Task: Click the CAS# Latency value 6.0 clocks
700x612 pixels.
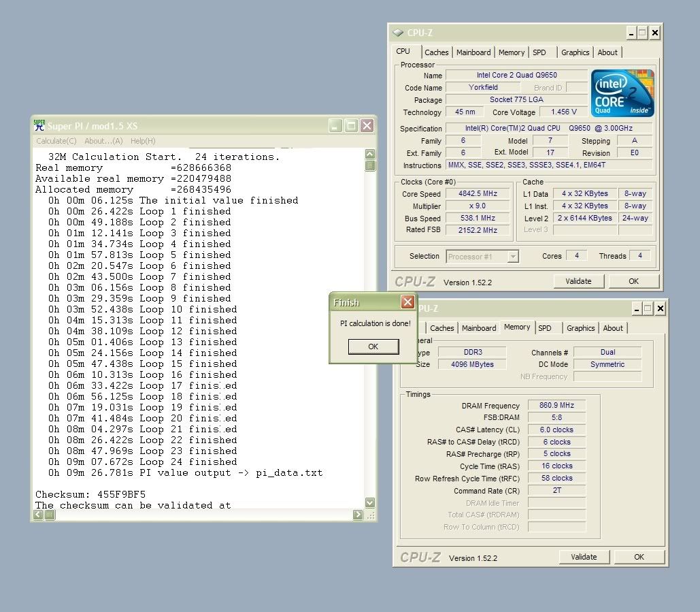Action: [x=556, y=430]
